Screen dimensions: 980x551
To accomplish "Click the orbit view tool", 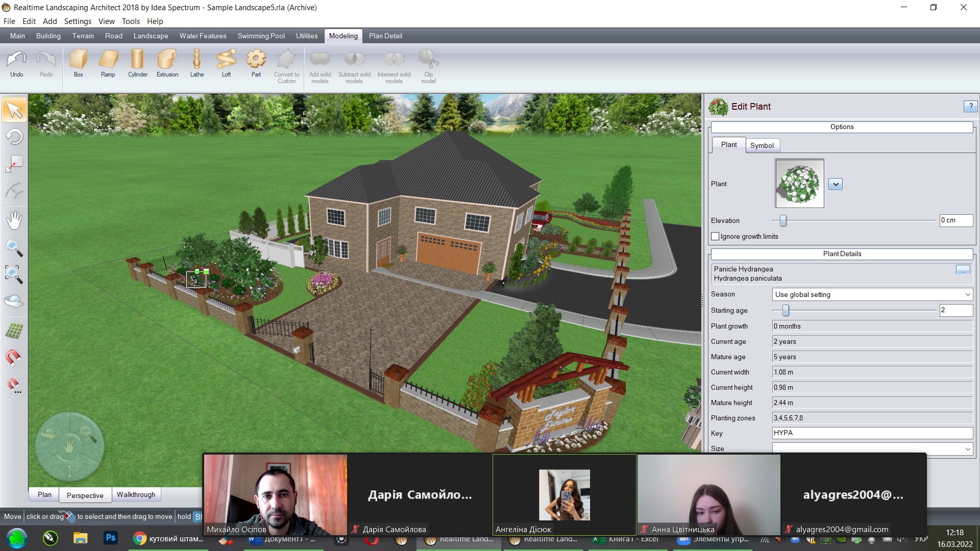I will click(14, 302).
